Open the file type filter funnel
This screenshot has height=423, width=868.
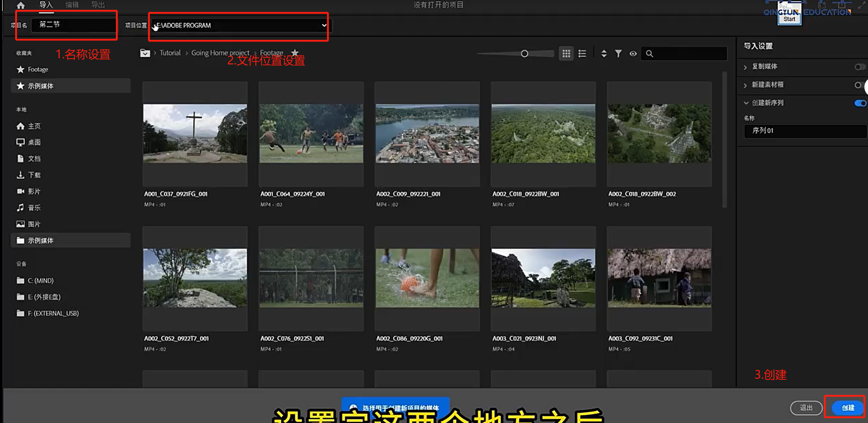pos(618,54)
